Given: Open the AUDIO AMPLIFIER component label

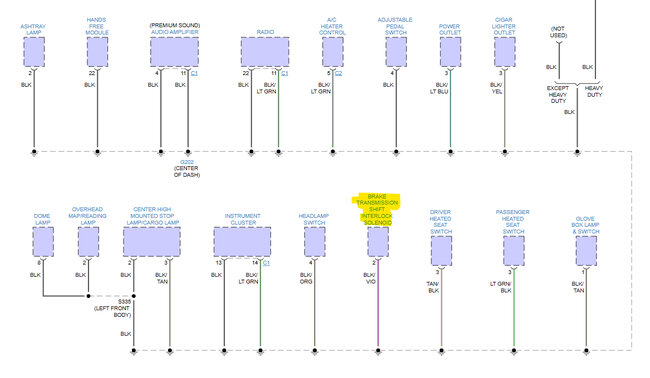Looking at the screenshot, I should (175, 32).
